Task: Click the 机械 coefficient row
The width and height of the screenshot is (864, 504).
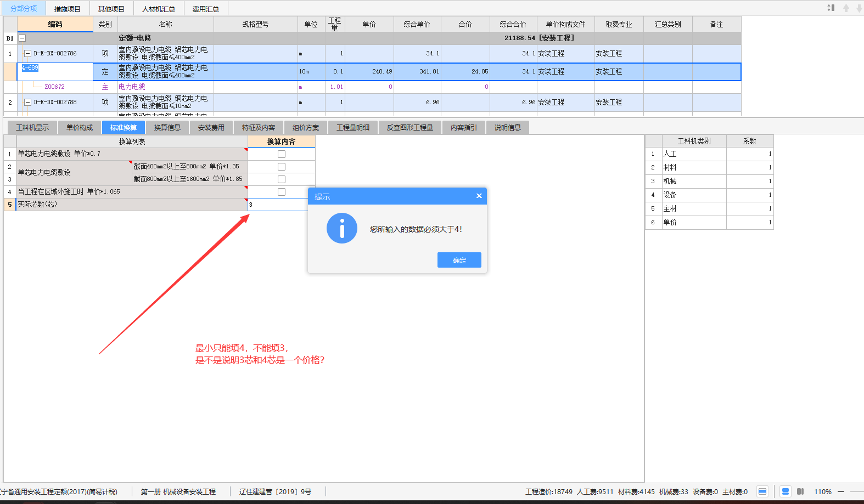Action: (x=709, y=182)
